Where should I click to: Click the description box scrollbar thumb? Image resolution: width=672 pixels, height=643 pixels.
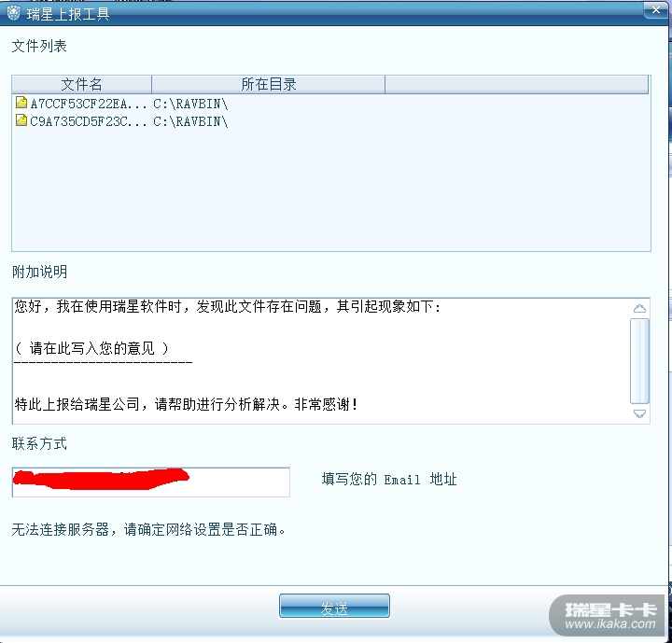coord(640,361)
